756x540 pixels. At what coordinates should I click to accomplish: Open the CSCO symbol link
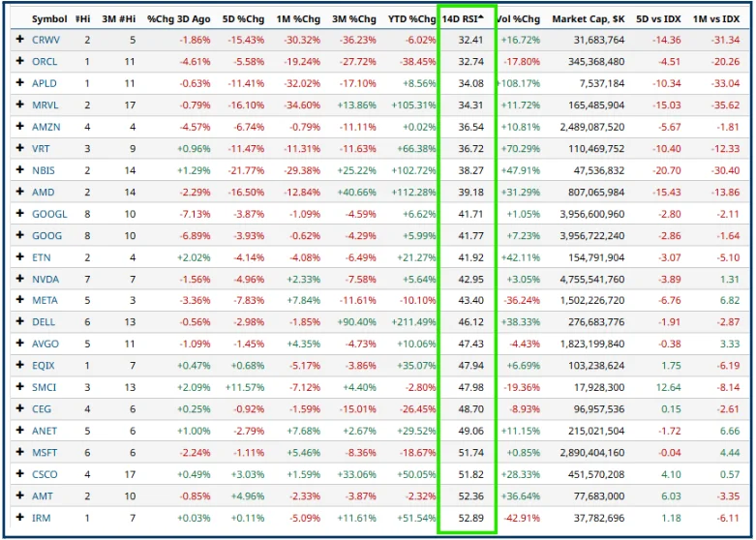click(x=45, y=474)
